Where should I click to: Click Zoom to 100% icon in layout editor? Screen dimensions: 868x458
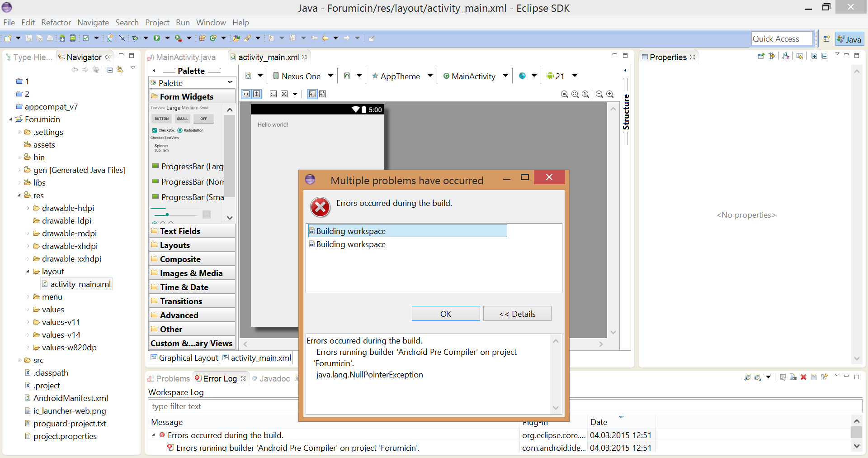click(x=585, y=94)
